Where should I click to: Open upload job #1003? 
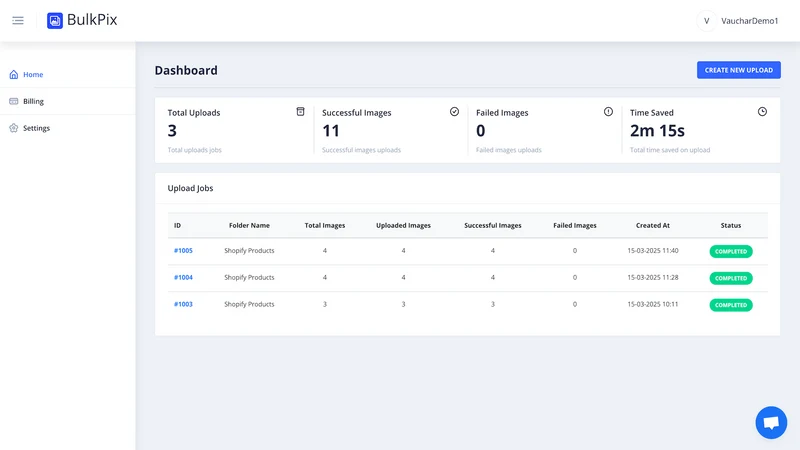pos(183,304)
